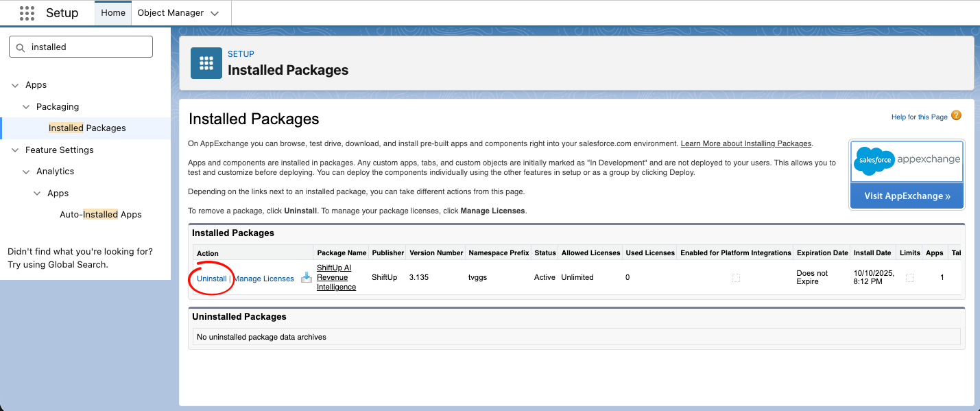Click the Installed Packages header grid icon
Screen dimensions: 980x411
(x=206, y=63)
